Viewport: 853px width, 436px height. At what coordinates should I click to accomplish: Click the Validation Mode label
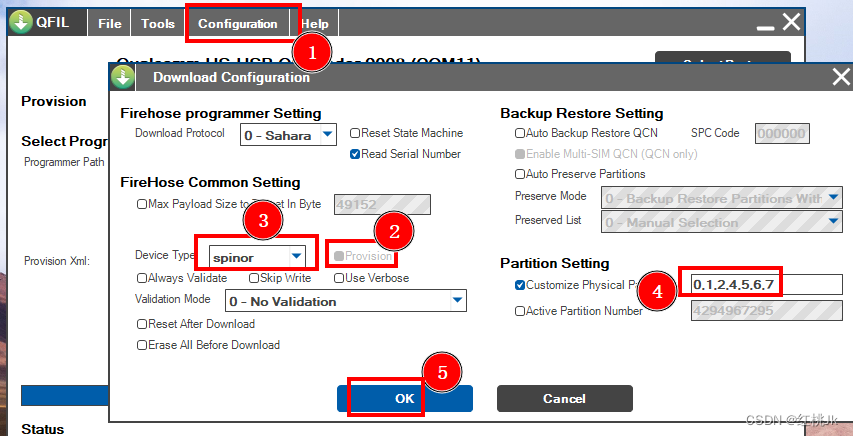(172, 299)
